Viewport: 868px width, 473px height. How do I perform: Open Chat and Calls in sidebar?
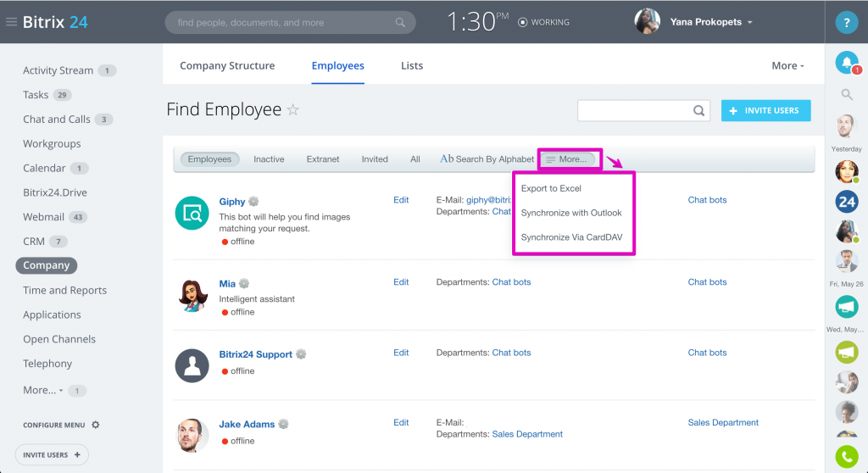coord(57,119)
